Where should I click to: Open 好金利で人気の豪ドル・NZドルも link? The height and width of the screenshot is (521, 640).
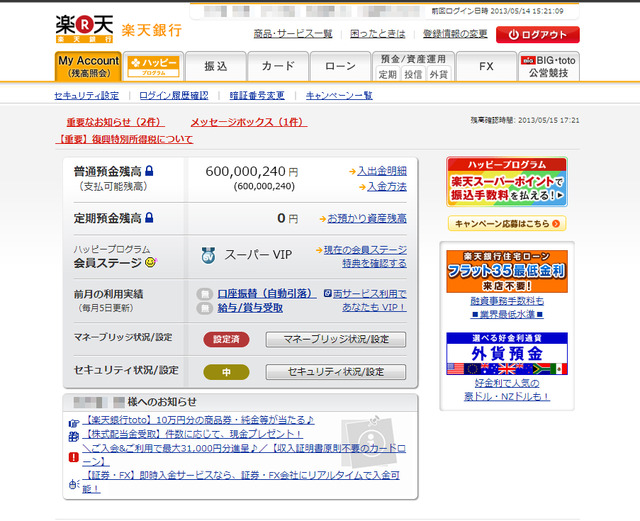(507, 390)
